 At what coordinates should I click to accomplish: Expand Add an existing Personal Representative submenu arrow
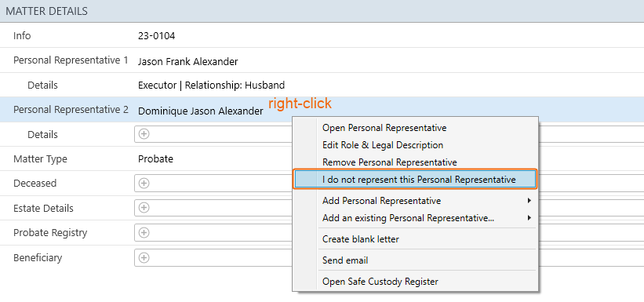click(529, 218)
